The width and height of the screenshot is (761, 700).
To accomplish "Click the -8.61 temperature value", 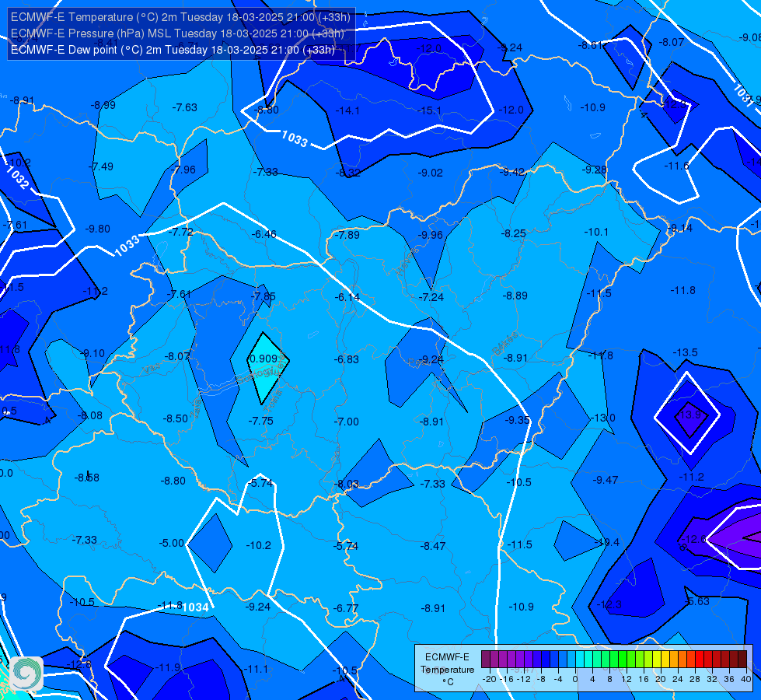I will click(x=590, y=45).
